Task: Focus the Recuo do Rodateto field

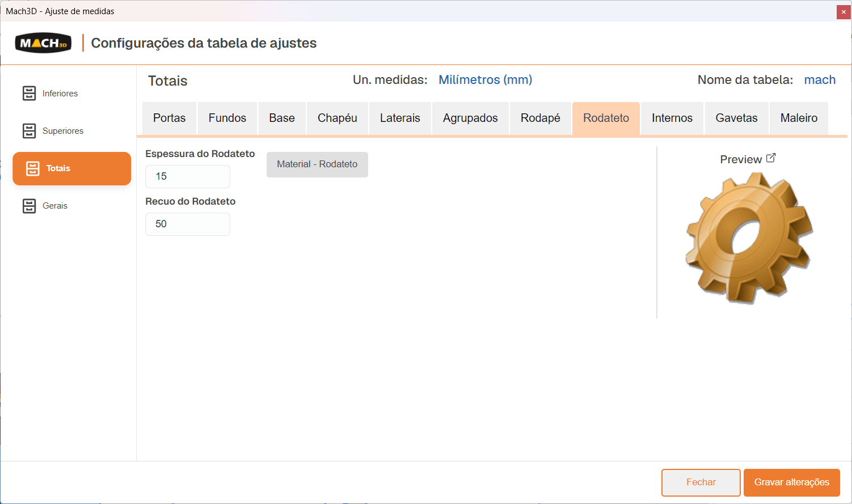Action: pyautogui.click(x=188, y=224)
